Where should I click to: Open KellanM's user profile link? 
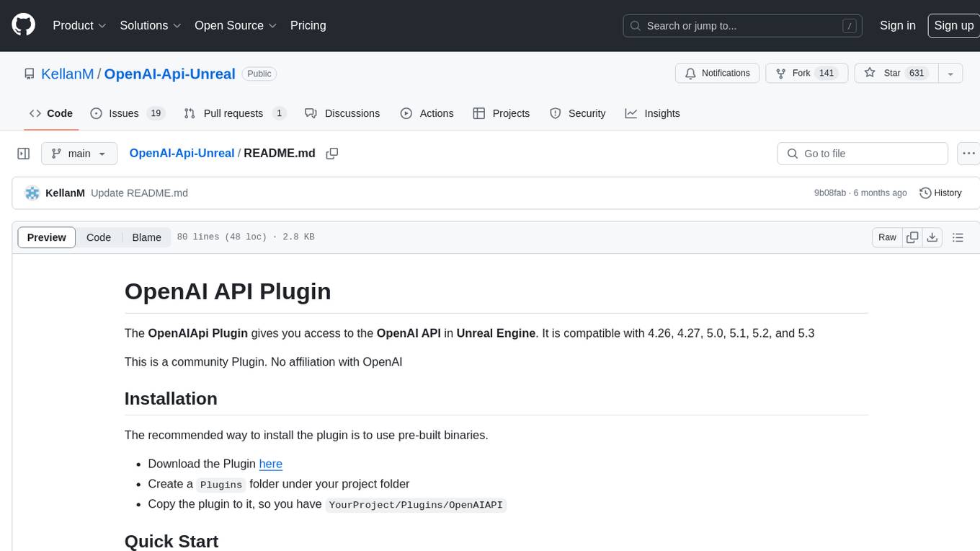pyautogui.click(x=68, y=74)
